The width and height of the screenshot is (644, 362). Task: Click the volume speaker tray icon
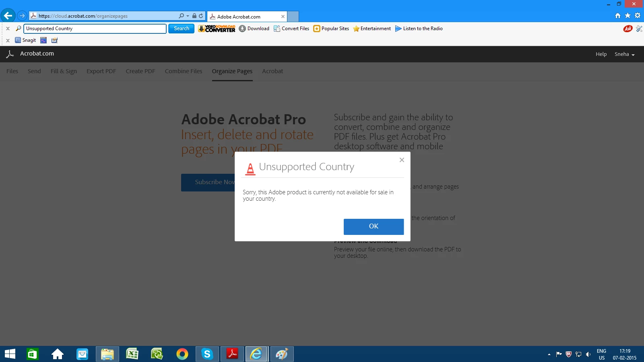[x=588, y=354]
